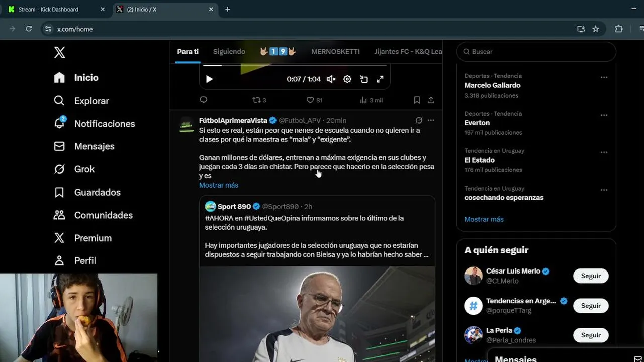644x362 pixels.
Task: Open Jijantes FC tab
Action: click(408, 52)
